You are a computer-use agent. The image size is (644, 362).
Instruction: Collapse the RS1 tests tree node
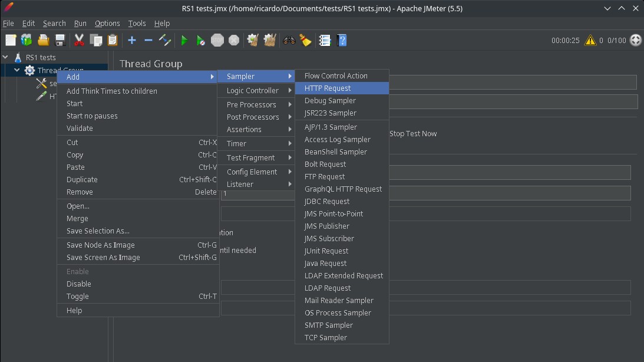pos(5,57)
